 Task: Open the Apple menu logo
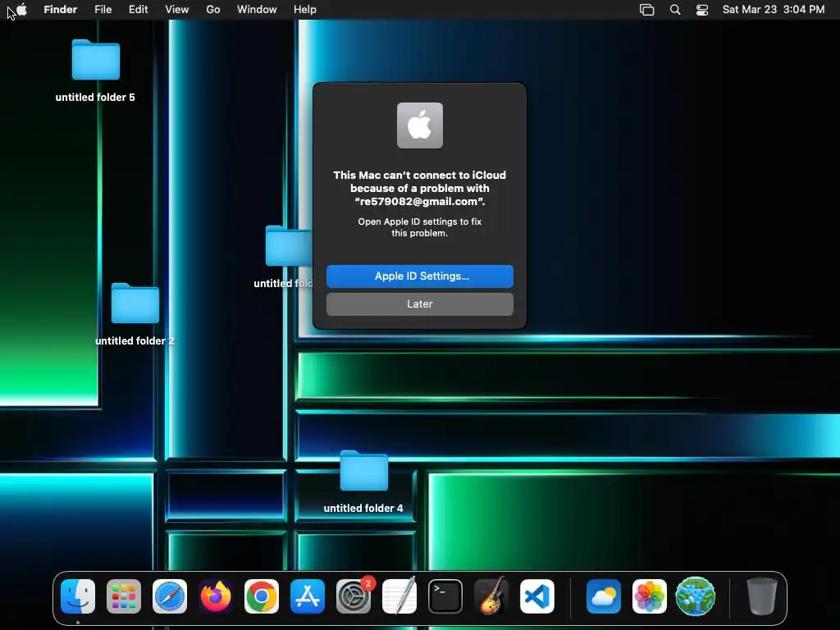pos(21,9)
